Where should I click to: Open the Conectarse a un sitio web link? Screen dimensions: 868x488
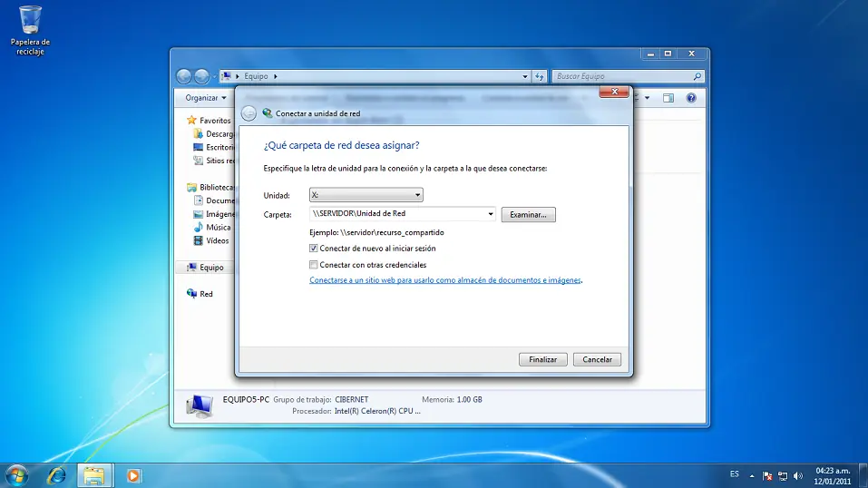pyautogui.click(x=444, y=280)
